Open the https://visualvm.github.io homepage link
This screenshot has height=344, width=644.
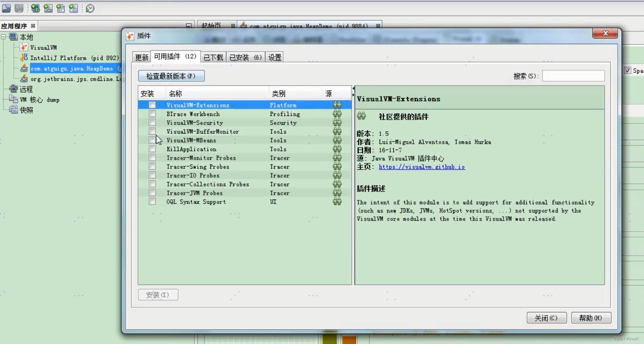422,167
